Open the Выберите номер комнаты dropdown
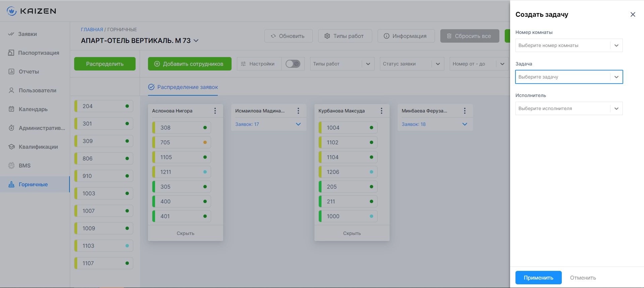Screen dimensions: 644x288 [x=569, y=45]
